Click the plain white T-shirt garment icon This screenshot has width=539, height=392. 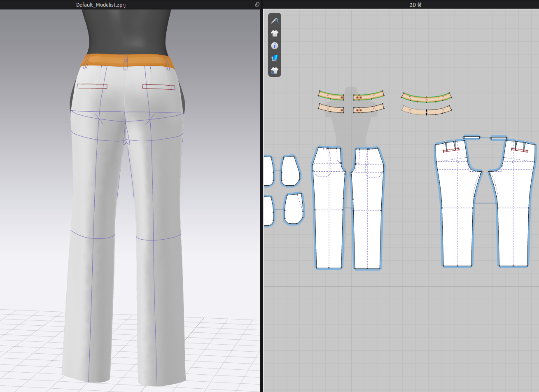click(x=275, y=33)
